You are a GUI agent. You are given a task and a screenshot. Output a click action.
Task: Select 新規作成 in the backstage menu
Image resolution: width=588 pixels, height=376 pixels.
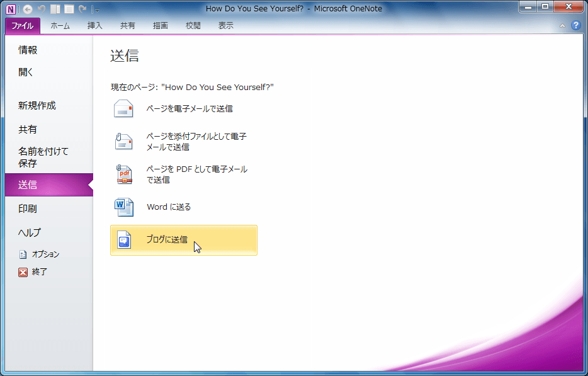pyautogui.click(x=48, y=106)
